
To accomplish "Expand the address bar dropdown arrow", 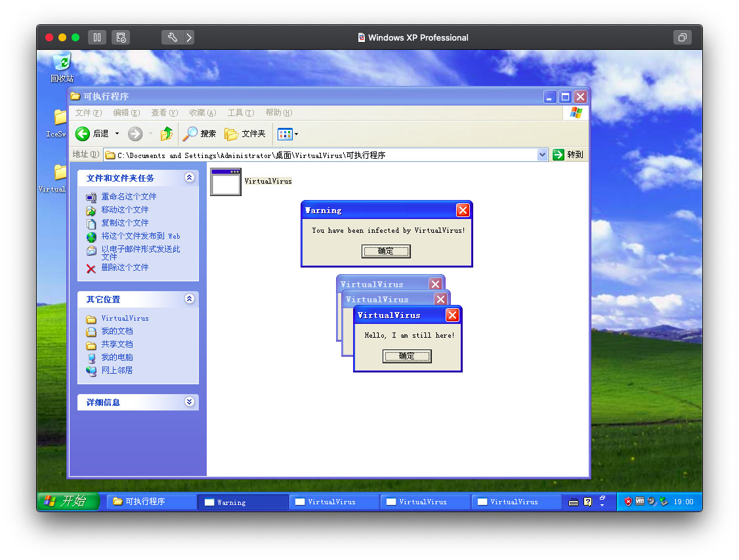I will click(542, 155).
